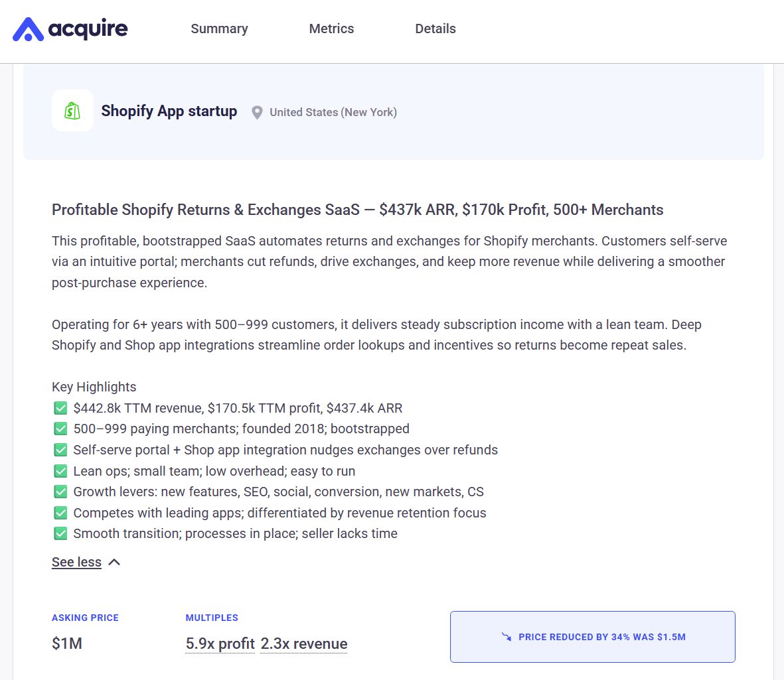Click the Competes with leading apps text

click(280, 513)
